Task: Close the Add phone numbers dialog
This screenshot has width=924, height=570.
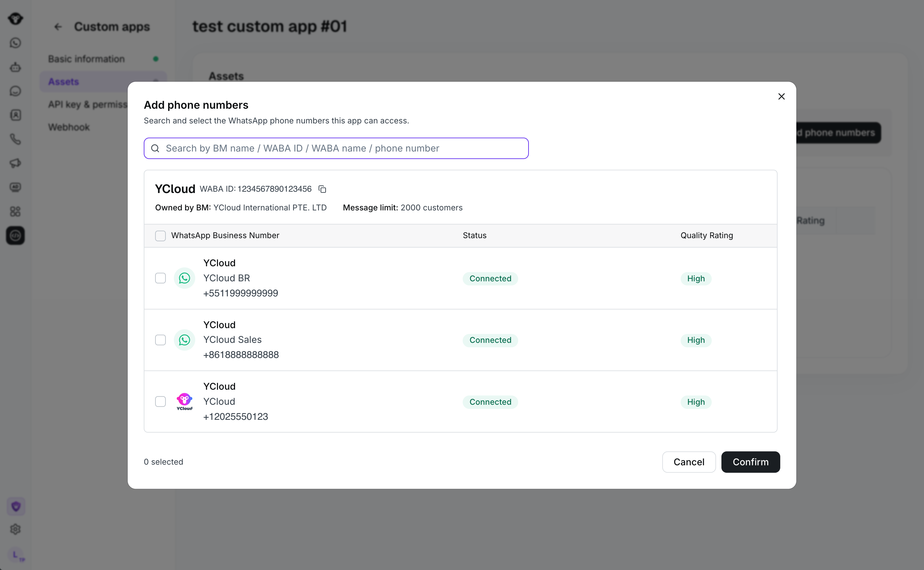Action: point(782,97)
